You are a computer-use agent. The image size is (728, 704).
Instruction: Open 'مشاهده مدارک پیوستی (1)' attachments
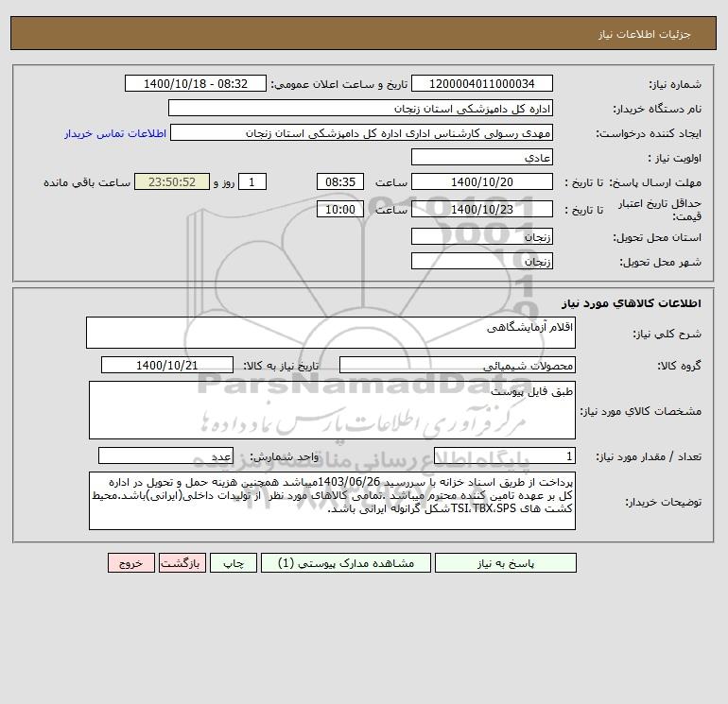pos(346,563)
